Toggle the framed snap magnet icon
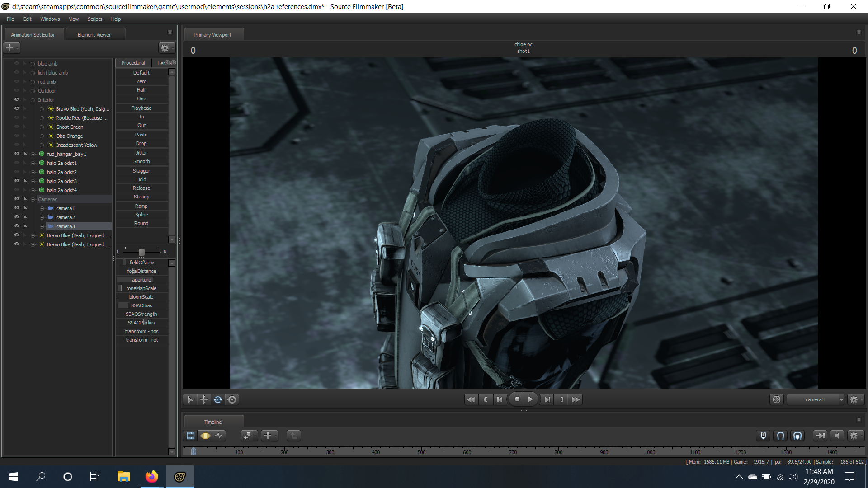The width and height of the screenshot is (868, 488). 797,436
